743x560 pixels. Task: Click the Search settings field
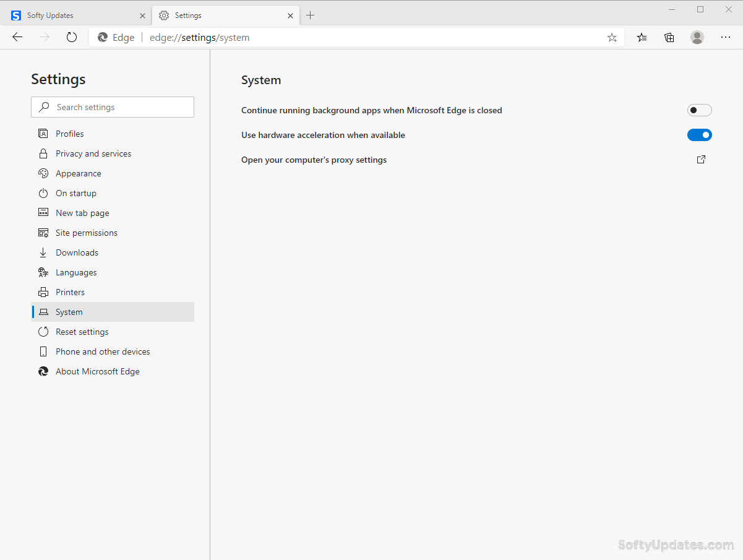pos(113,107)
